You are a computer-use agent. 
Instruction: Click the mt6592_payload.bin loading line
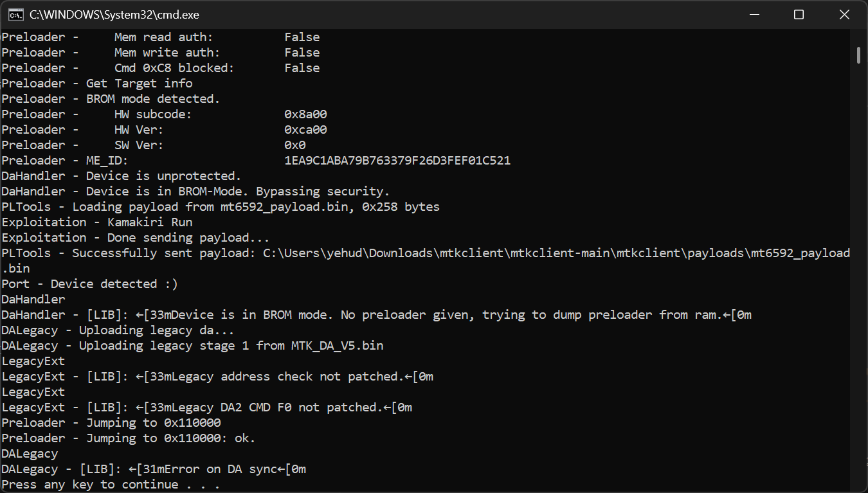click(221, 207)
